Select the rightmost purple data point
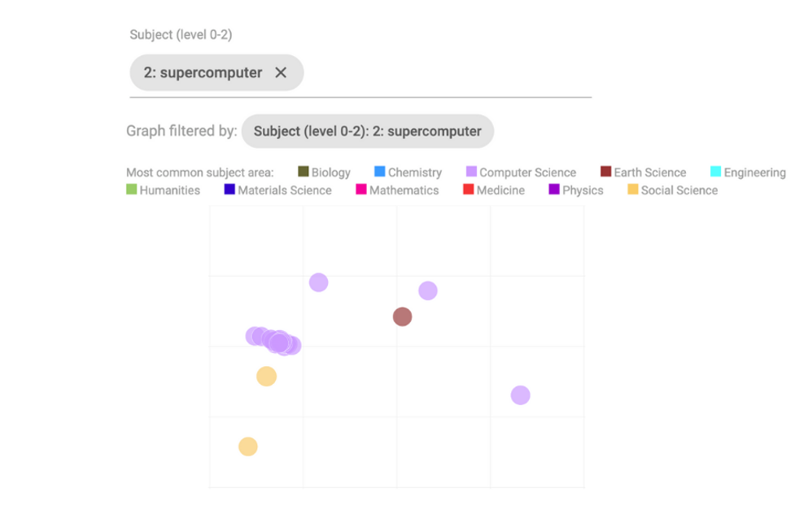 [520, 395]
